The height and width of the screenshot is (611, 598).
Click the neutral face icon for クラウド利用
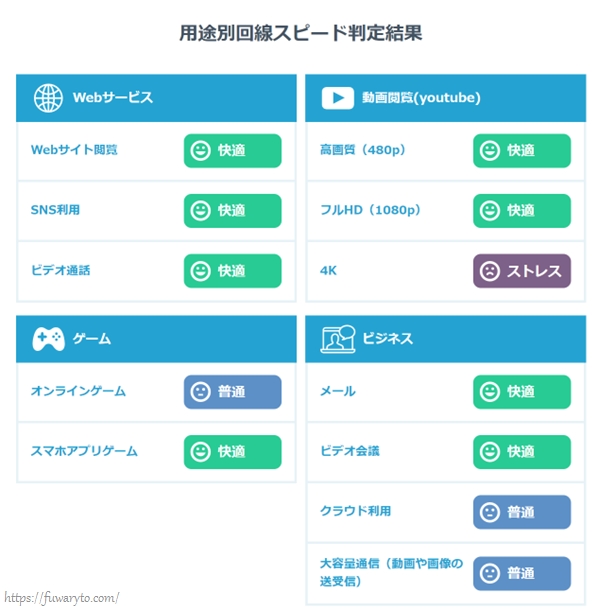coord(489,512)
